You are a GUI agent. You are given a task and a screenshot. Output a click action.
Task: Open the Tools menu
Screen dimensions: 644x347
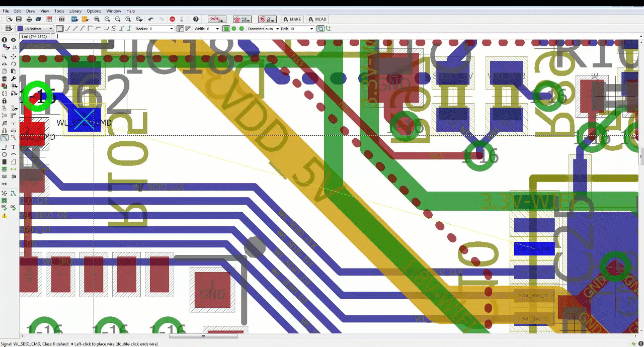(x=59, y=11)
